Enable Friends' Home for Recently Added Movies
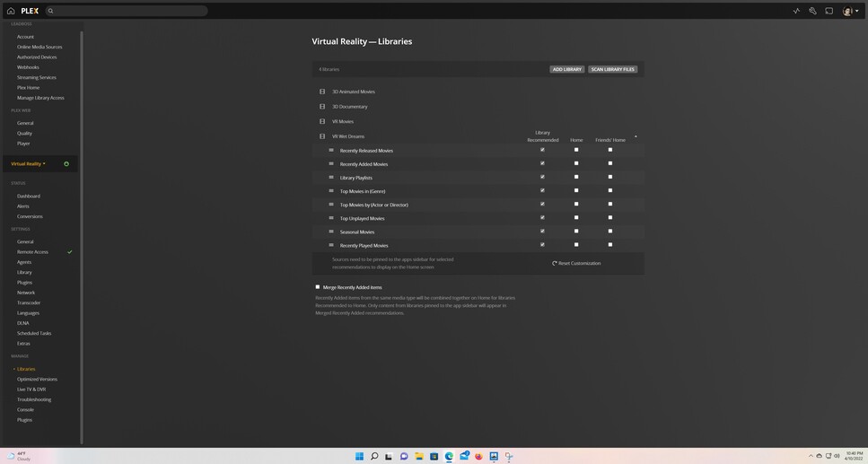Image resolution: width=868 pixels, height=464 pixels. pos(610,163)
